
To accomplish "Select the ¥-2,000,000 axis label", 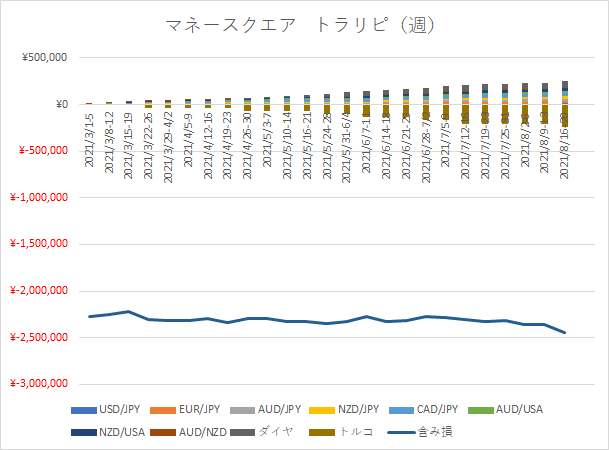I will click(x=39, y=290).
